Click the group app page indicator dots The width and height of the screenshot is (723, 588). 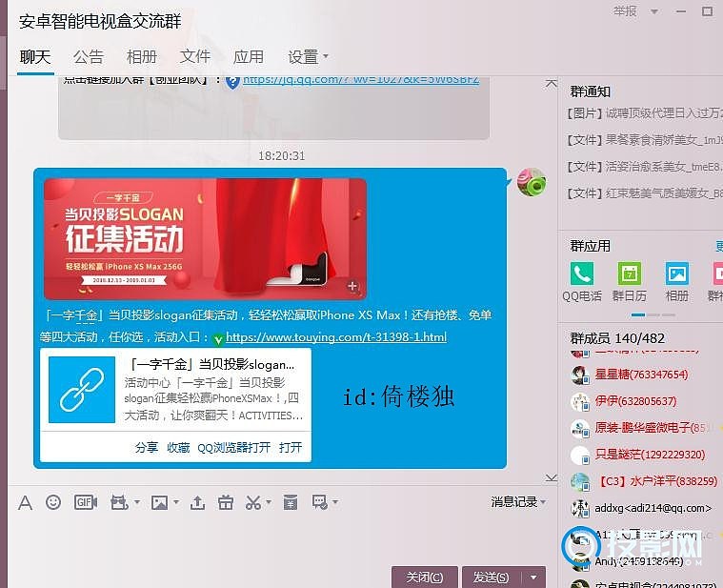(653, 315)
